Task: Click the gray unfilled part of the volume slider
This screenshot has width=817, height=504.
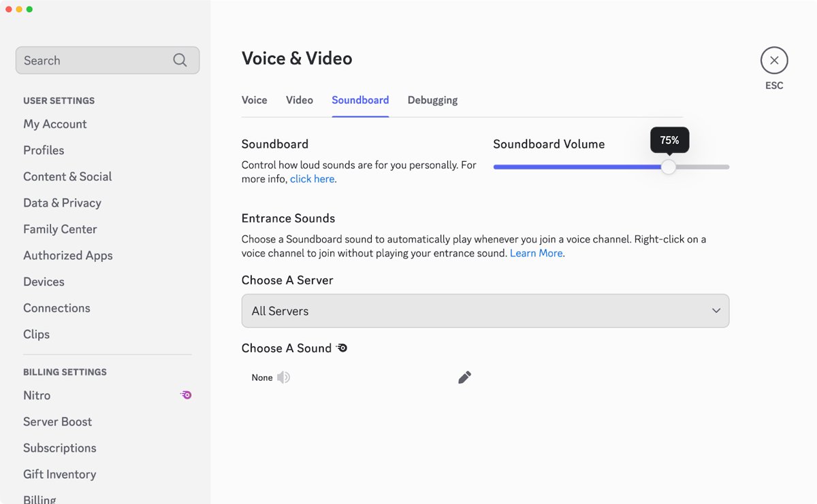Action: (703, 167)
